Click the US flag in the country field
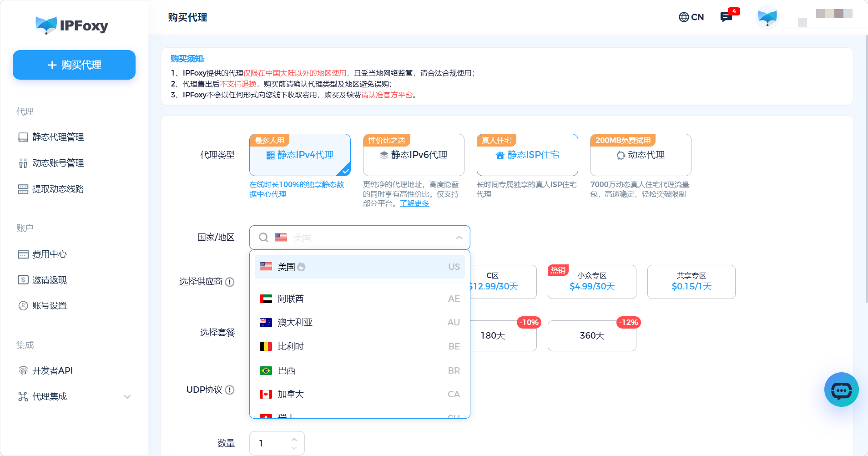The image size is (868, 456). click(x=281, y=238)
